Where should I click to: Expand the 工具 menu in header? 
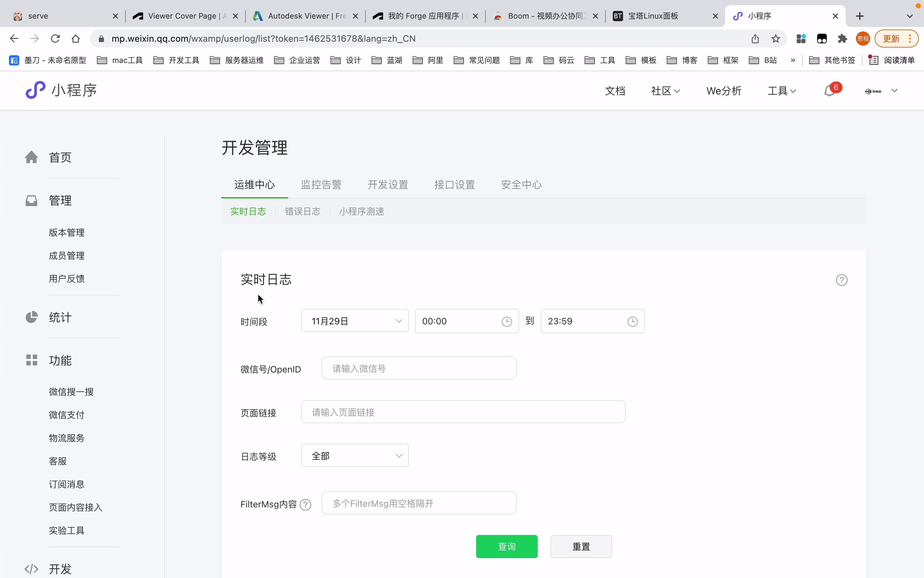[782, 91]
